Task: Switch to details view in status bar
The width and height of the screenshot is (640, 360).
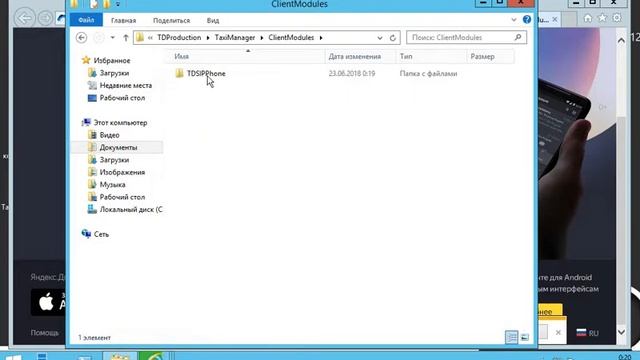Action: [511, 337]
